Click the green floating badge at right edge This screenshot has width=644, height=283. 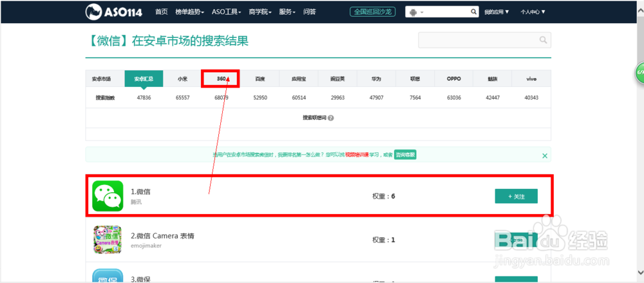[640, 72]
